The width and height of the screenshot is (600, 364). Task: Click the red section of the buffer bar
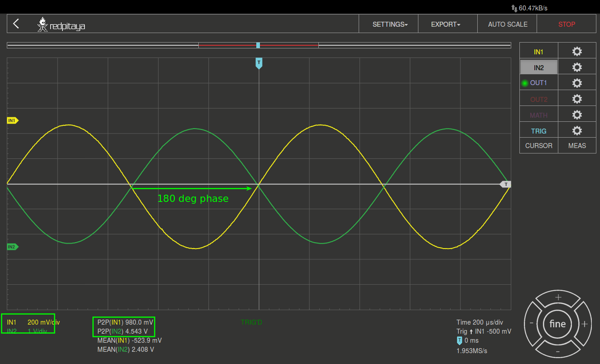(x=259, y=45)
